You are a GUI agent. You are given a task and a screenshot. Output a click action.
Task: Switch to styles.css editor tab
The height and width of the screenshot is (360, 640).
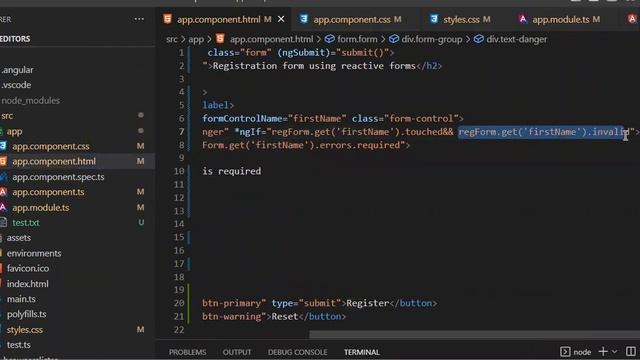pos(461,19)
